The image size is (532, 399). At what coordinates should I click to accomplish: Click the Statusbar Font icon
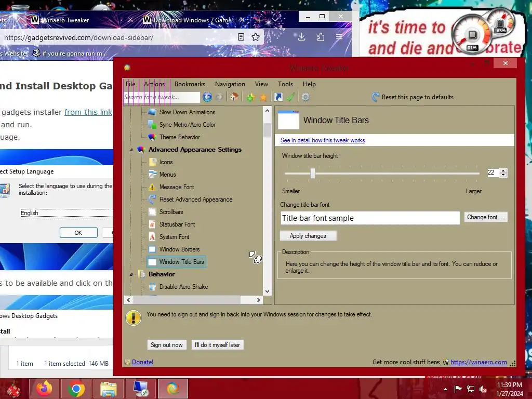[152, 224]
